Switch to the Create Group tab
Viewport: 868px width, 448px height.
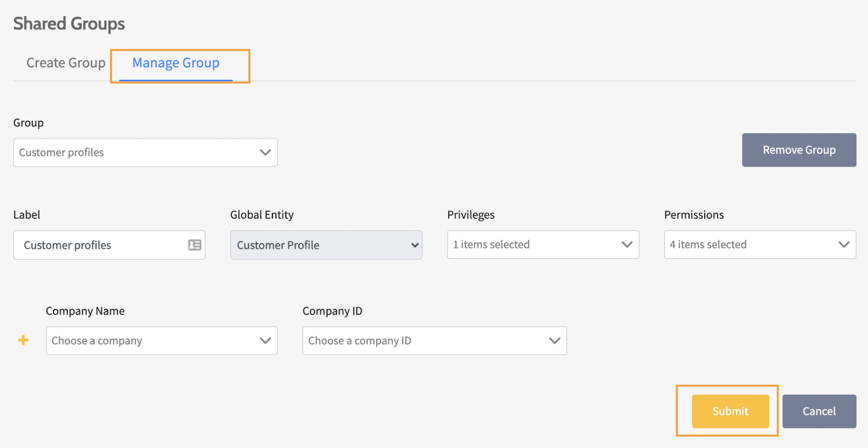coord(66,63)
